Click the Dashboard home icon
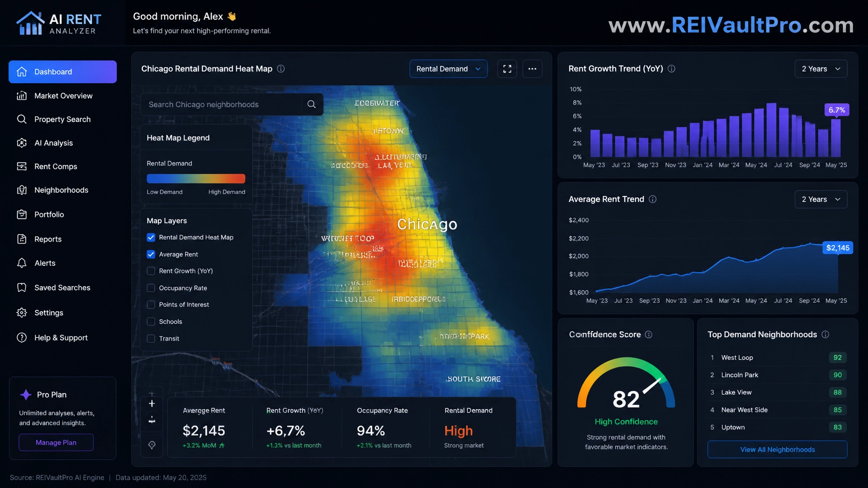868x488 pixels. (22, 72)
